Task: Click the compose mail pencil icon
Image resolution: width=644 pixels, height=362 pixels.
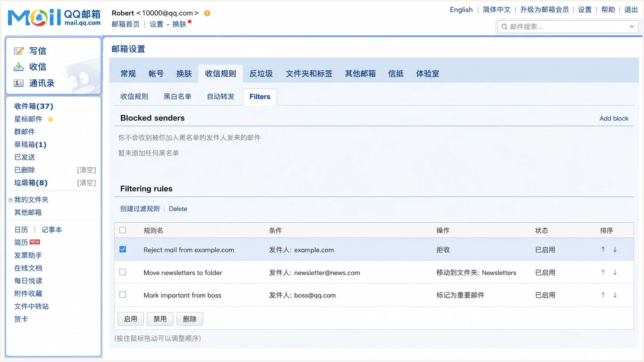Action: click(x=19, y=51)
